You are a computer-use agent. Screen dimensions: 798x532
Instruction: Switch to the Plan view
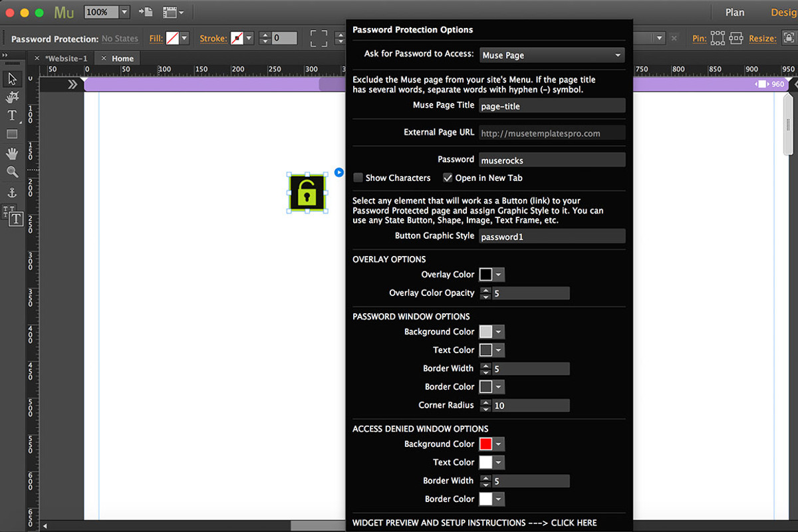pos(735,12)
